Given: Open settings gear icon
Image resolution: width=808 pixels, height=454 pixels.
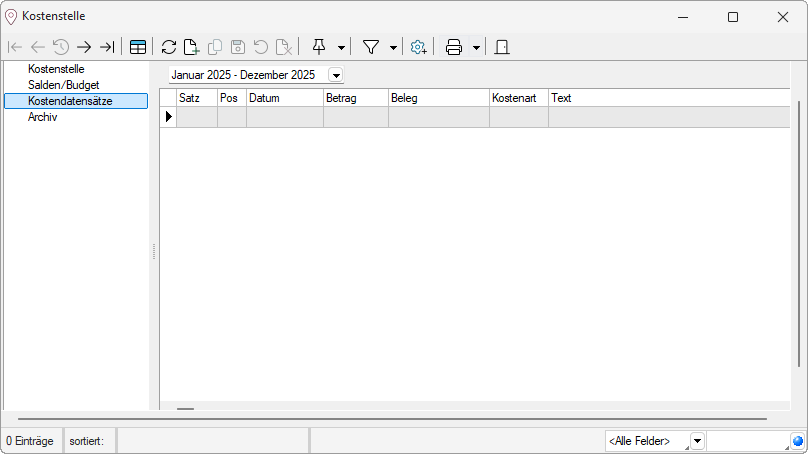Looking at the screenshot, I should tap(419, 47).
